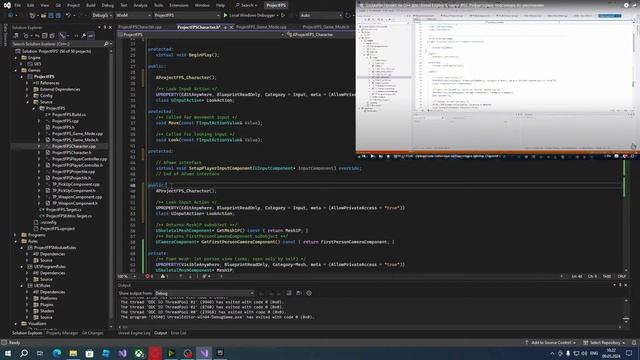Open the Debug menu
Viewport: 640px width, 360px height.
pyautogui.click(x=108, y=5)
